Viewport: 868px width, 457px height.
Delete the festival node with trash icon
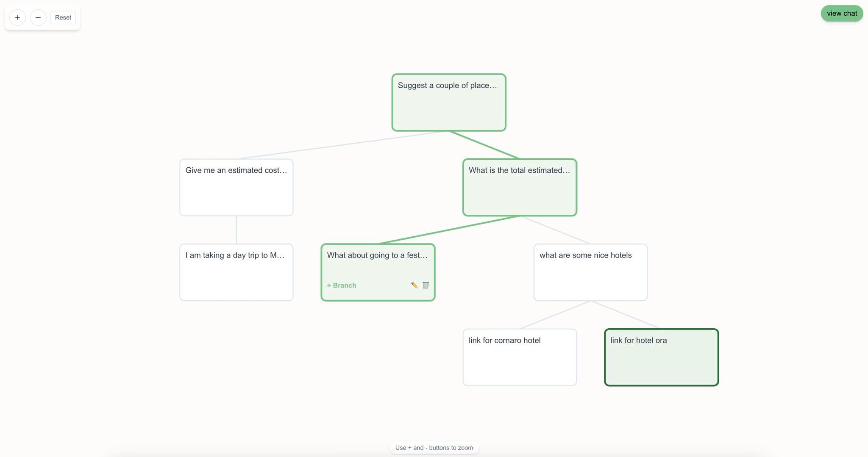pos(426,285)
